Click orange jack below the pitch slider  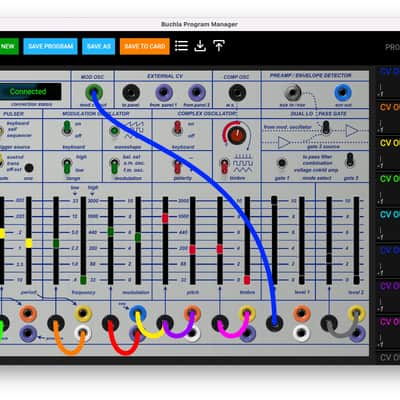click(x=192, y=313)
